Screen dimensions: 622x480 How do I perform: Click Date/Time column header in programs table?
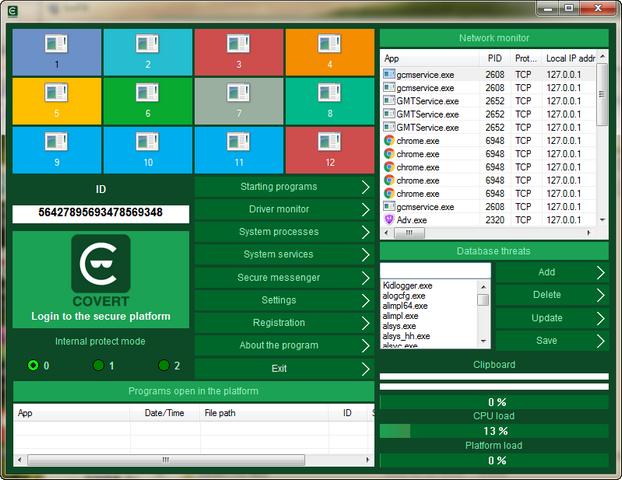(165, 413)
